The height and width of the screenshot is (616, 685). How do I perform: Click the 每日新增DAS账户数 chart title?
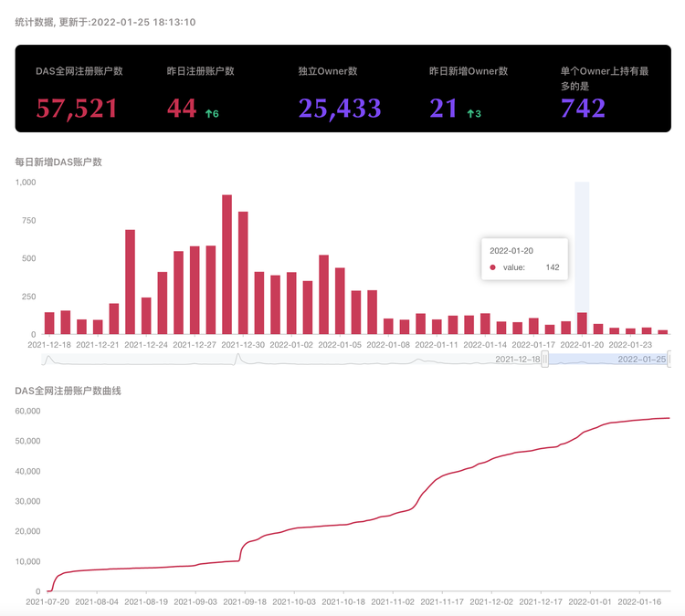point(58,162)
